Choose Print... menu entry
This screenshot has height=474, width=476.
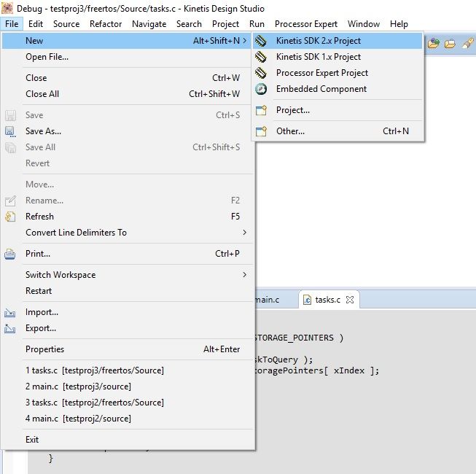click(x=128, y=254)
